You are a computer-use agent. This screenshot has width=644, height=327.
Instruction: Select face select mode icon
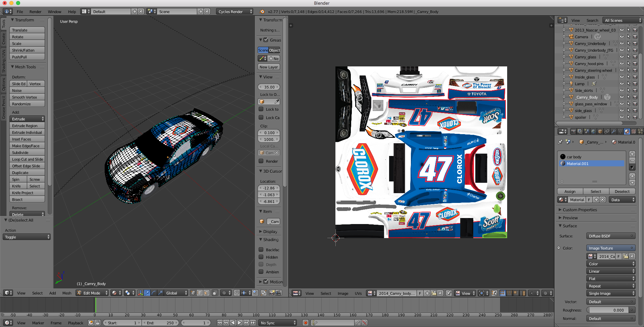(206, 293)
